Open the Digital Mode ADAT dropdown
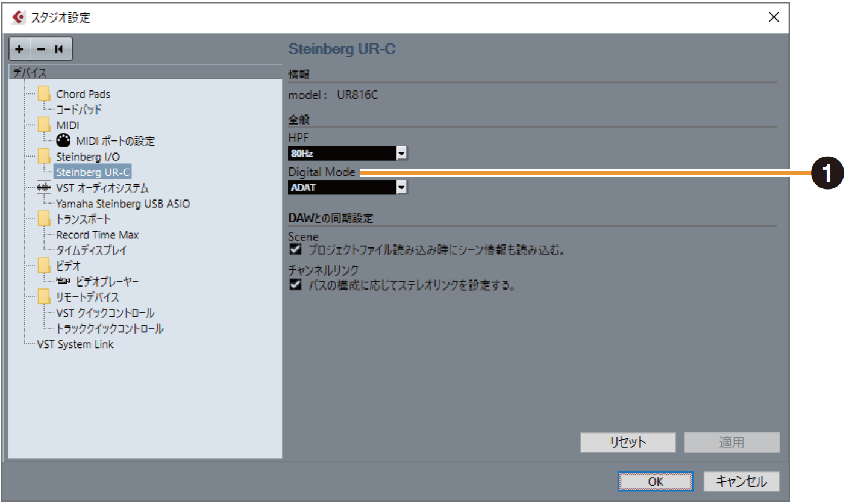This screenshot has width=846, height=504. click(402, 188)
